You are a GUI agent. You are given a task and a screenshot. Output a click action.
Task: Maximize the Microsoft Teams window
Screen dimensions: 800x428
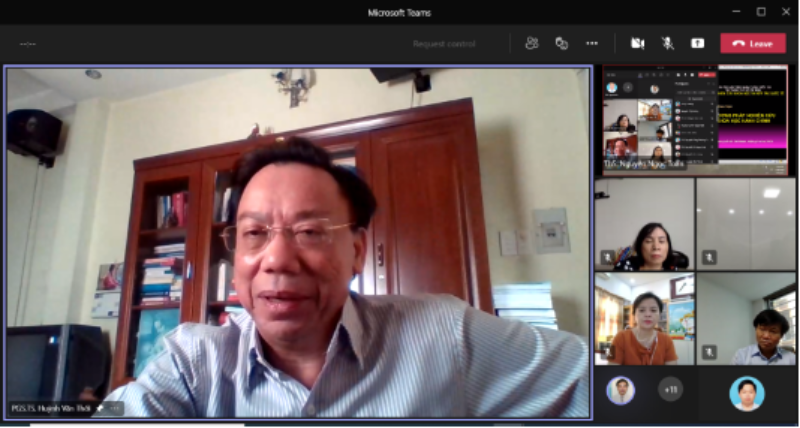[760, 12]
